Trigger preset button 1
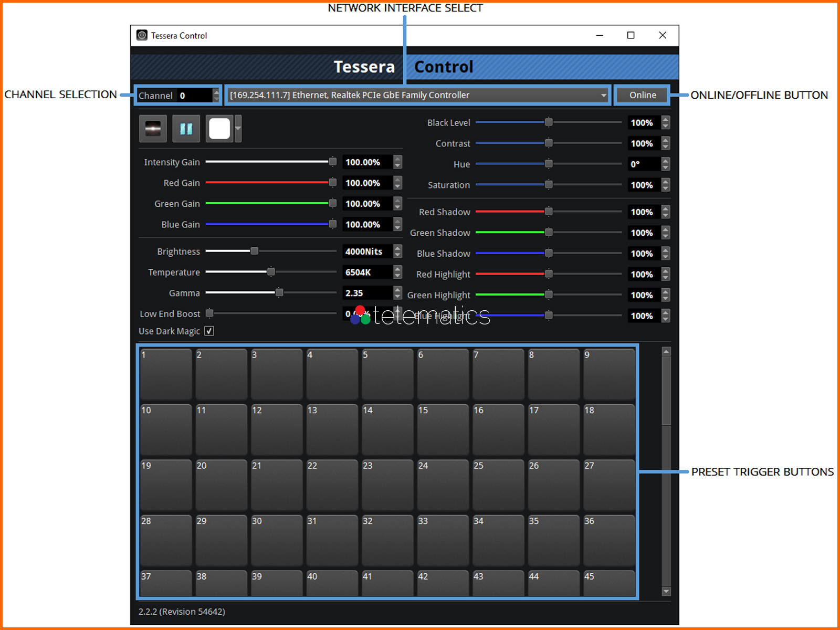This screenshot has width=840, height=630. [165, 374]
